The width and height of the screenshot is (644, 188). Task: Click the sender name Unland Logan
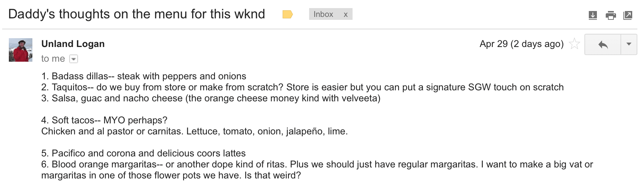click(x=73, y=44)
